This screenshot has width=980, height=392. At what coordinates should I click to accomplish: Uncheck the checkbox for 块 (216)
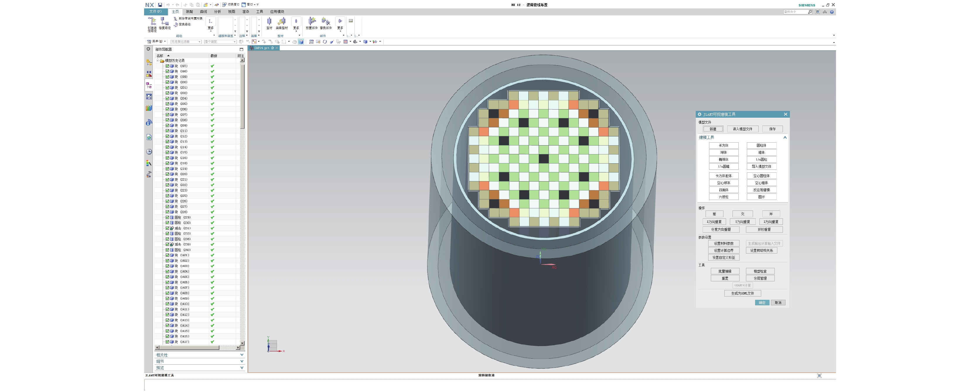point(167,158)
